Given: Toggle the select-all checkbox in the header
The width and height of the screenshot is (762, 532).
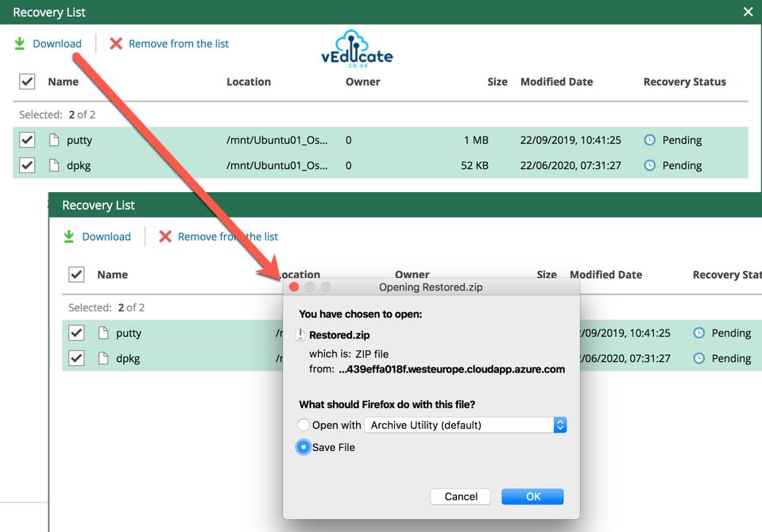Looking at the screenshot, I should [x=26, y=81].
